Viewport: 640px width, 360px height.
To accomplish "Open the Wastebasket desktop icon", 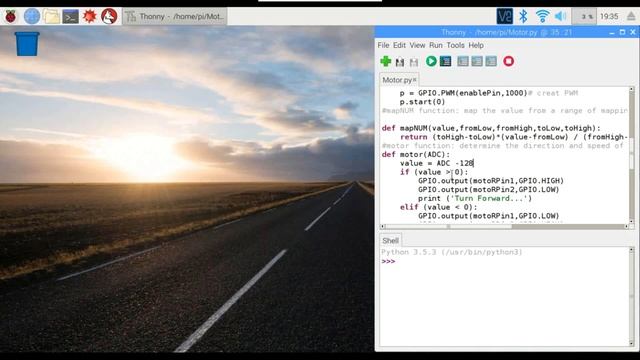I will [27, 44].
